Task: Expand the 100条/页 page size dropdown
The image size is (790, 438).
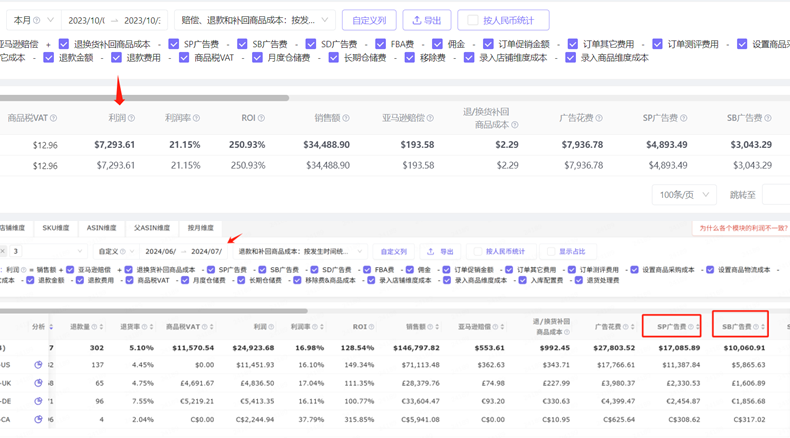Action: point(684,195)
